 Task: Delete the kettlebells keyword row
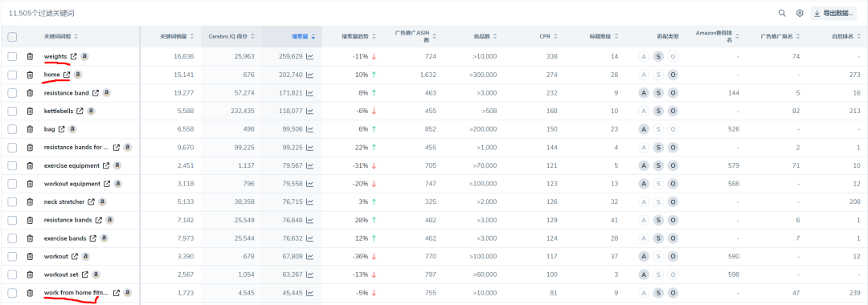click(30, 111)
